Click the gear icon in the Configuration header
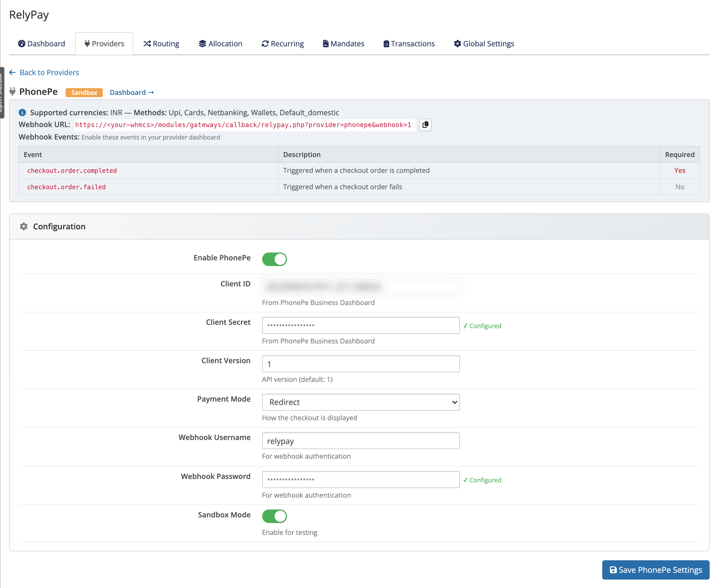Image resolution: width=713 pixels, height=588 pixels. pyautogui.click(x=24, y=226)
